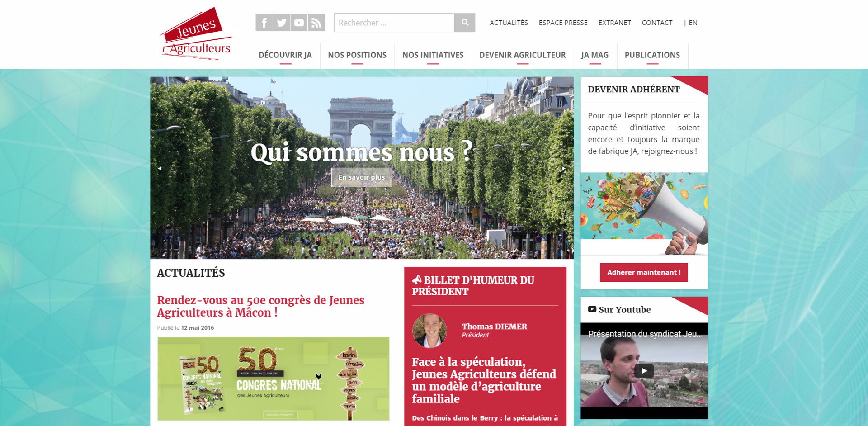Open the RSS feed icon

(316, 23)
